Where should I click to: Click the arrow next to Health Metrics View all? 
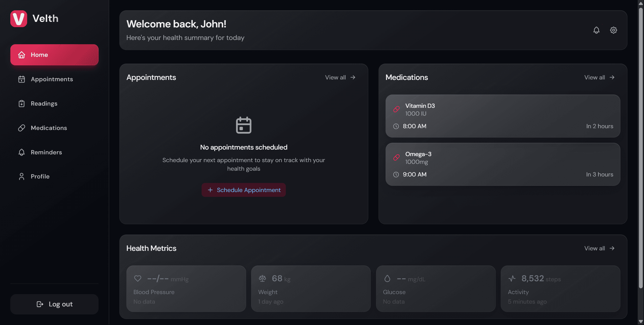coord(612,248)
